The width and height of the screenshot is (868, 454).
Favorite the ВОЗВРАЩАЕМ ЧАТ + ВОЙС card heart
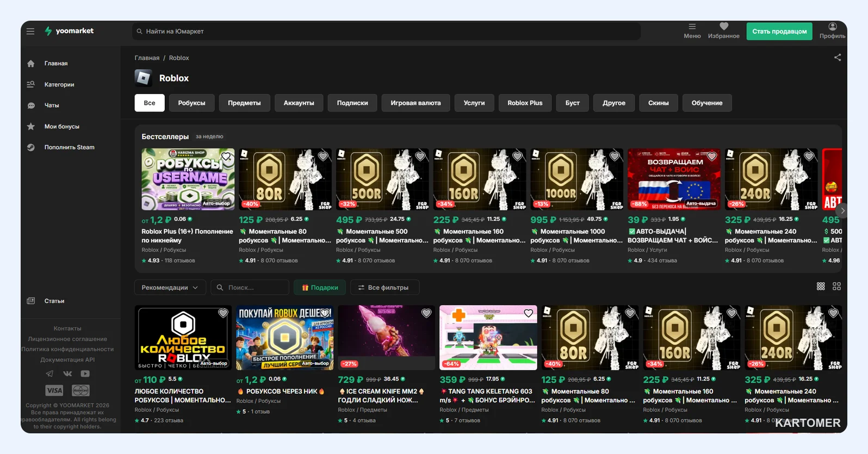(x=712, y=157)
